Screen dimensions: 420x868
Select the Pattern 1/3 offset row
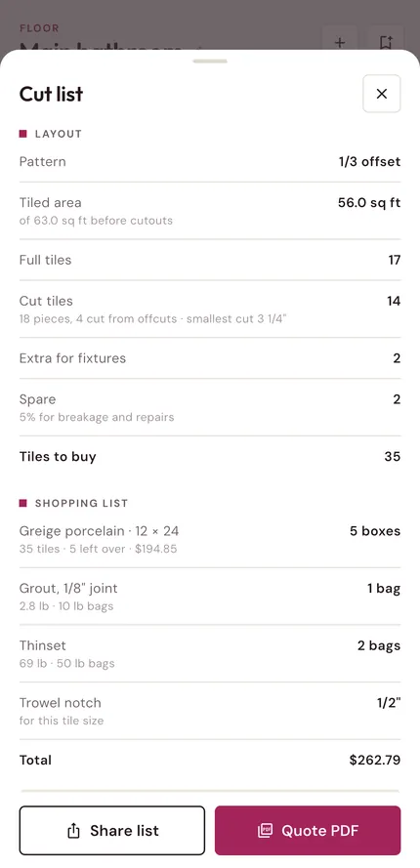pos(210,162)
